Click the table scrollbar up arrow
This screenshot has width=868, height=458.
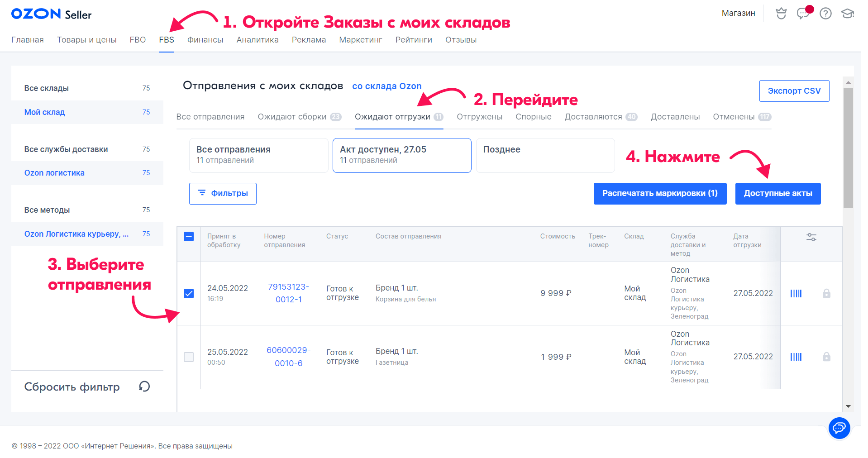pos(849,82)
